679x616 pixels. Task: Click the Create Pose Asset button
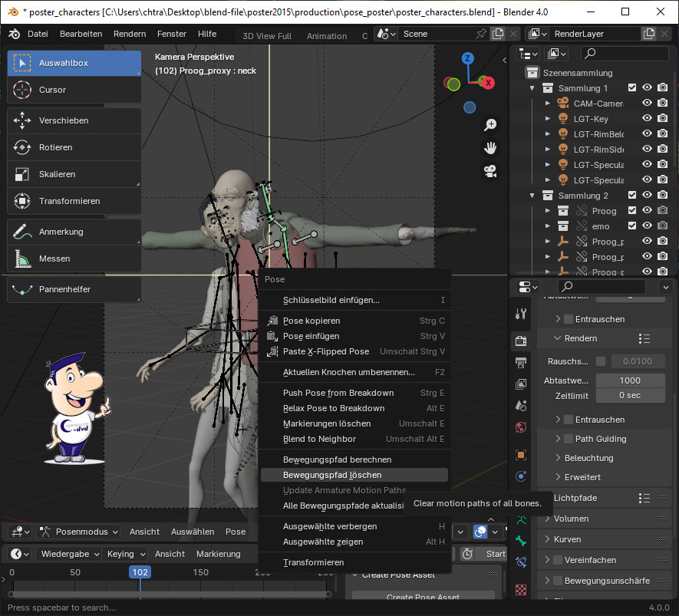click(x=423, y=598)
